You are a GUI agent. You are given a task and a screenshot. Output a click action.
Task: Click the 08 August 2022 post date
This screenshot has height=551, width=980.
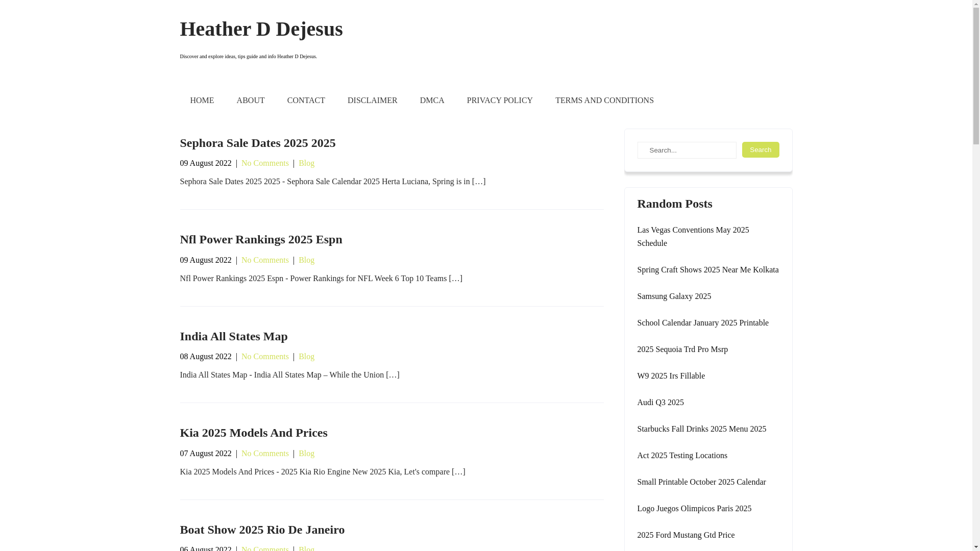(x=205, y=357)
